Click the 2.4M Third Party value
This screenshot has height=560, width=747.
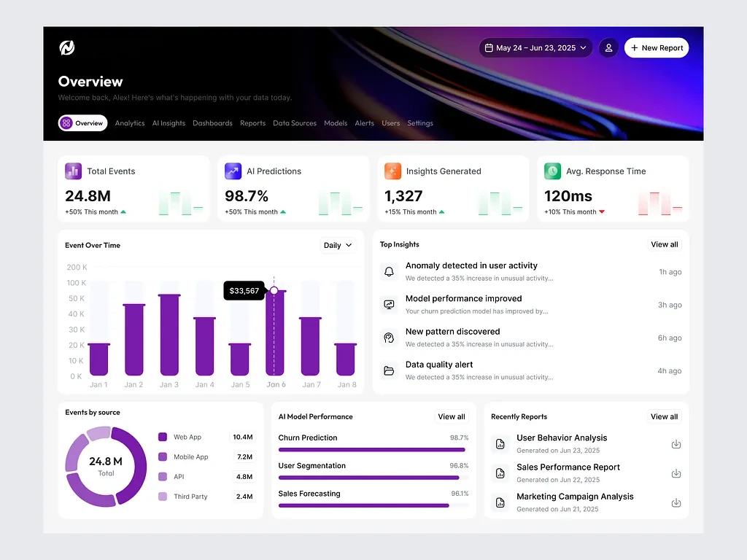[244, 496]
